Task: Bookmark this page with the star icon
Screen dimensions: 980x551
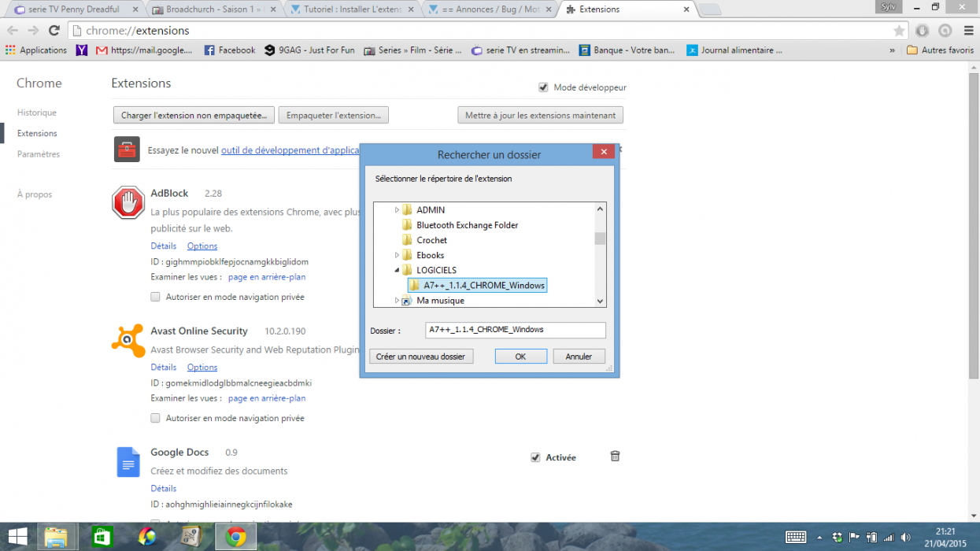Action: pos(899,31)
